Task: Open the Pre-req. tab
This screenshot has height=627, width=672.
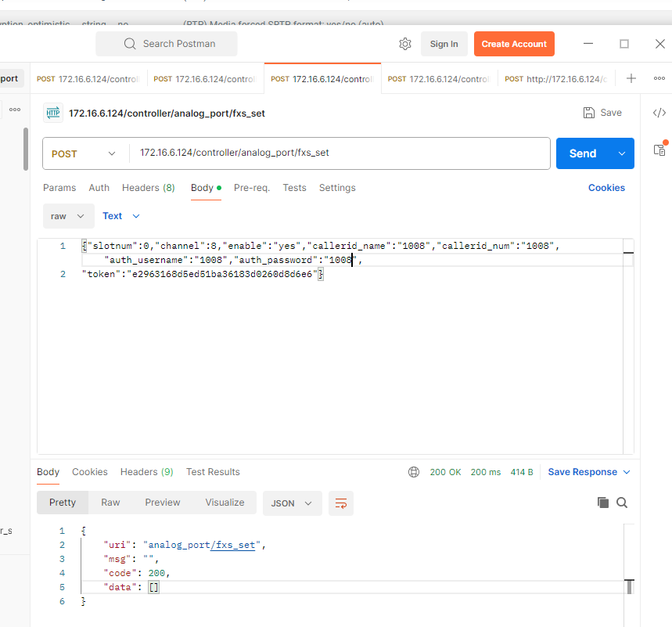Action: pyautogui.click(x=252, y=188)
